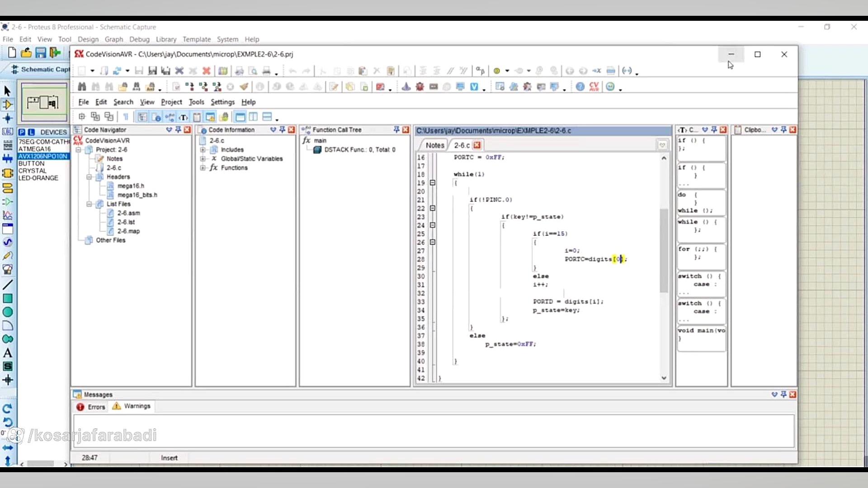Screen dimensions: 868x488
Task: Click the chip programmer icon
Action: (434, 87)
